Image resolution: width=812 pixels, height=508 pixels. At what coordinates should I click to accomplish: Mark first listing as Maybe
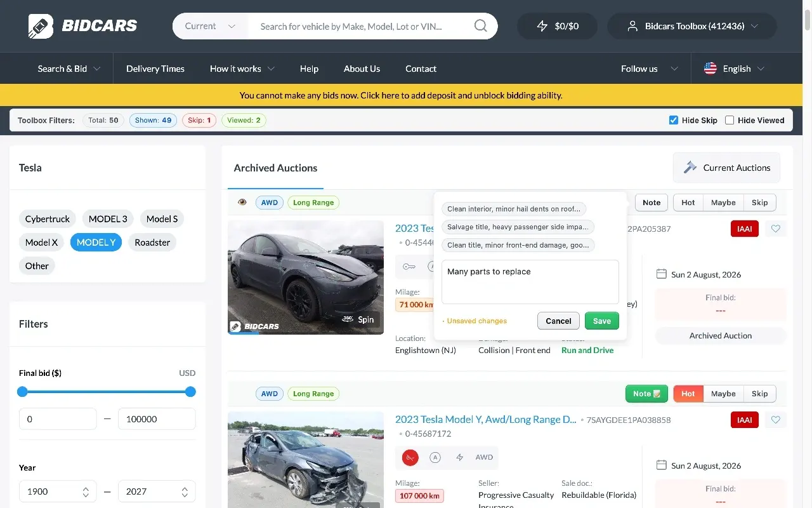(723, 203)
